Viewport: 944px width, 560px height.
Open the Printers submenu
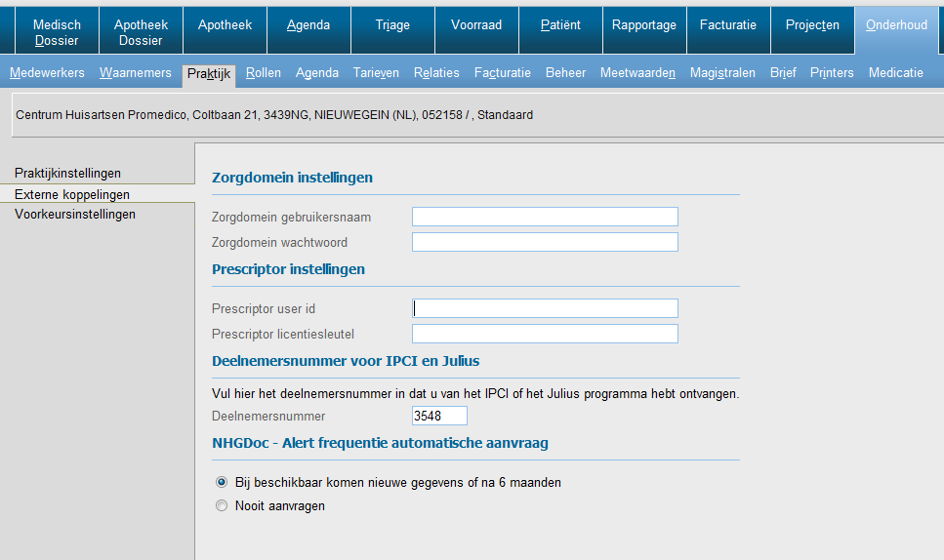click(832, 73)
